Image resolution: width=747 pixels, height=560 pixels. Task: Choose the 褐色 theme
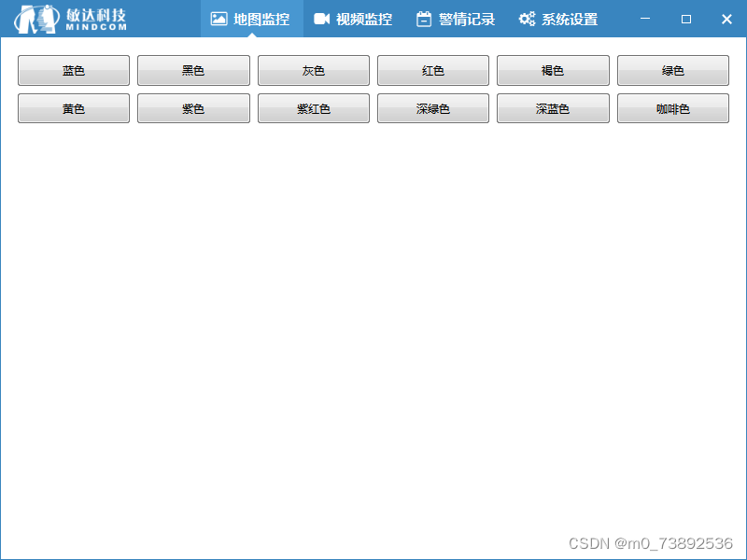[x=553, y=70]
